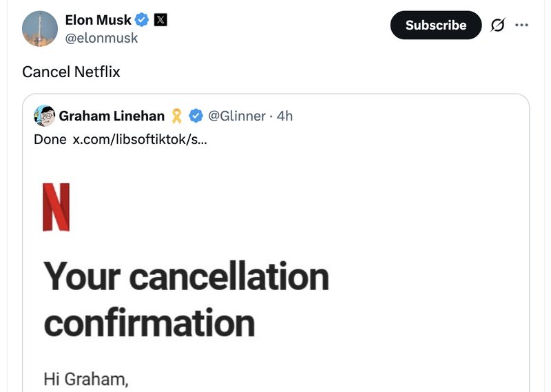Open the Graham Linehan display name
The width and height of the screenshot is (551, 392).
click(x=112, y=116)
